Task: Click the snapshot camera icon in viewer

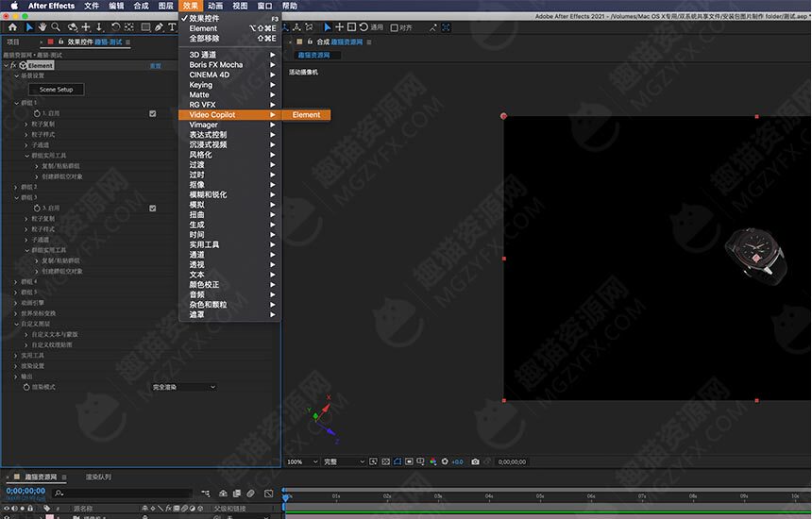Action: coord(475,461)
